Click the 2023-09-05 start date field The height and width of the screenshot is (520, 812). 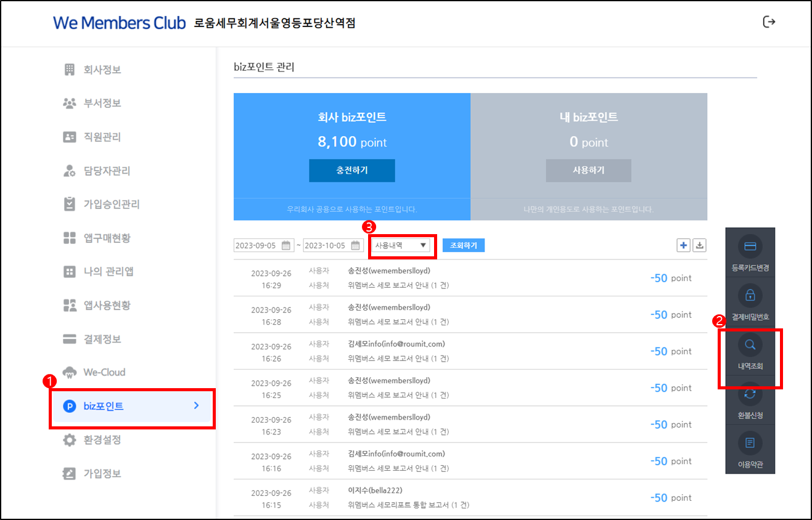click(x=258, y=245)
